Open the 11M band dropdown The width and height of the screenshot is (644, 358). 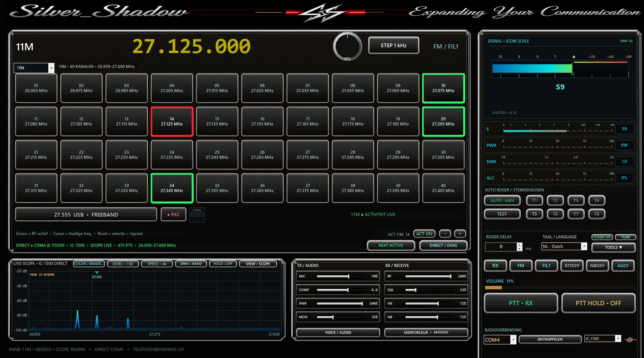34,68
